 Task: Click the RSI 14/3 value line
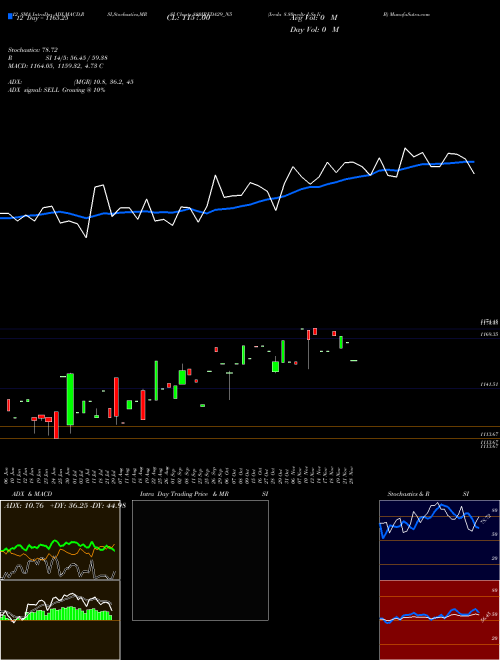tap(57, 58)
